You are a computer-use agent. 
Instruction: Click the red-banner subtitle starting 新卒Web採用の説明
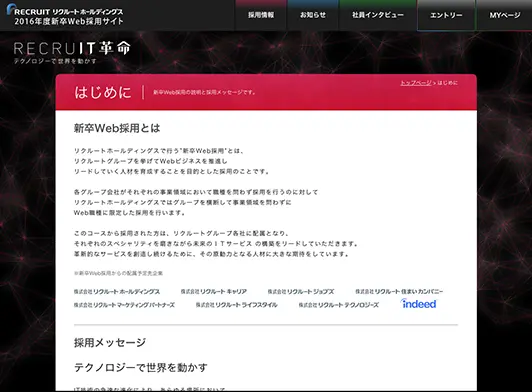tap(204, 92)
